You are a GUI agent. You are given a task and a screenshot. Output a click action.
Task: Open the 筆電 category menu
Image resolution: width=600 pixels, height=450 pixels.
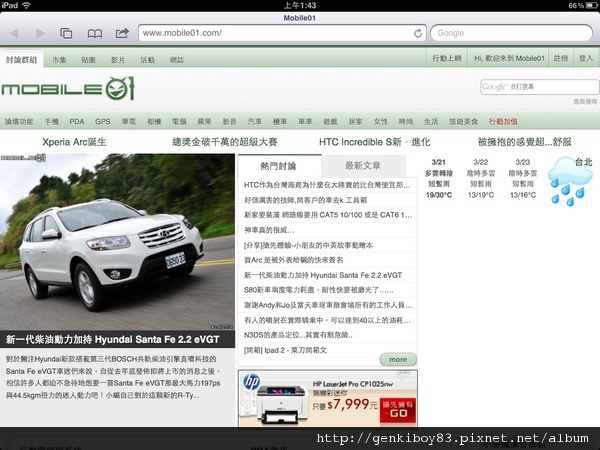129,122
